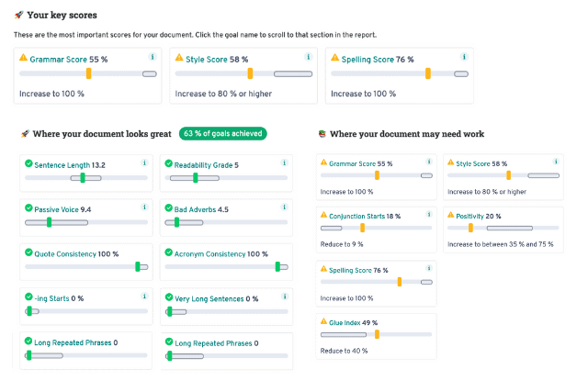Image resolution: width=588 pixels, height=392 pixels.
Task: Click the Glue Index score slider
Action: pyautogui.click(x=376, y=334)
